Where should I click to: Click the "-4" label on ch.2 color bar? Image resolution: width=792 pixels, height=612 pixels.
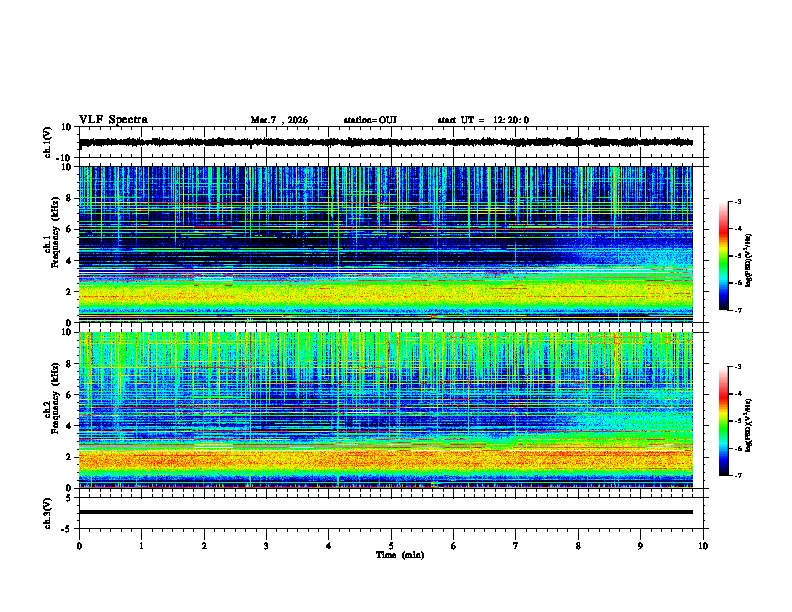point(738,394)
